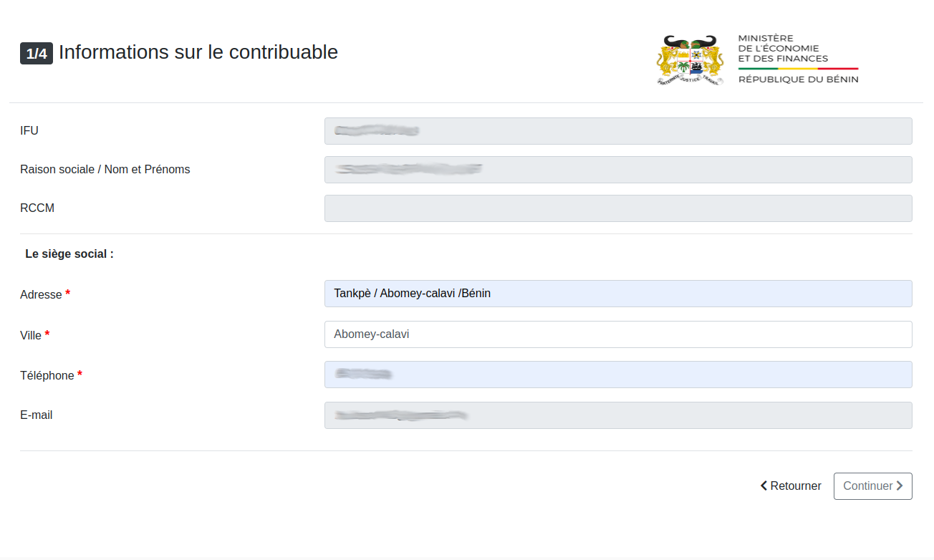
Task: Click the "Informations sur le contribuable" title
Action: (198, 52)
